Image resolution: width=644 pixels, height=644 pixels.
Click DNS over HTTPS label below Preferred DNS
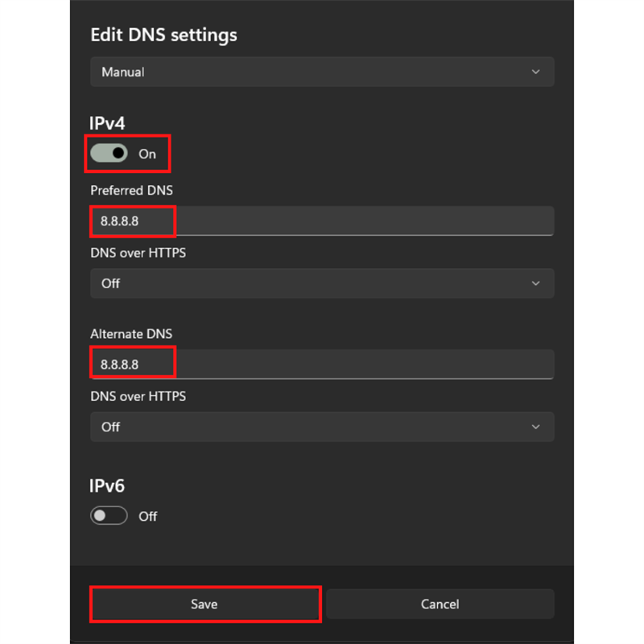point(138,253)
